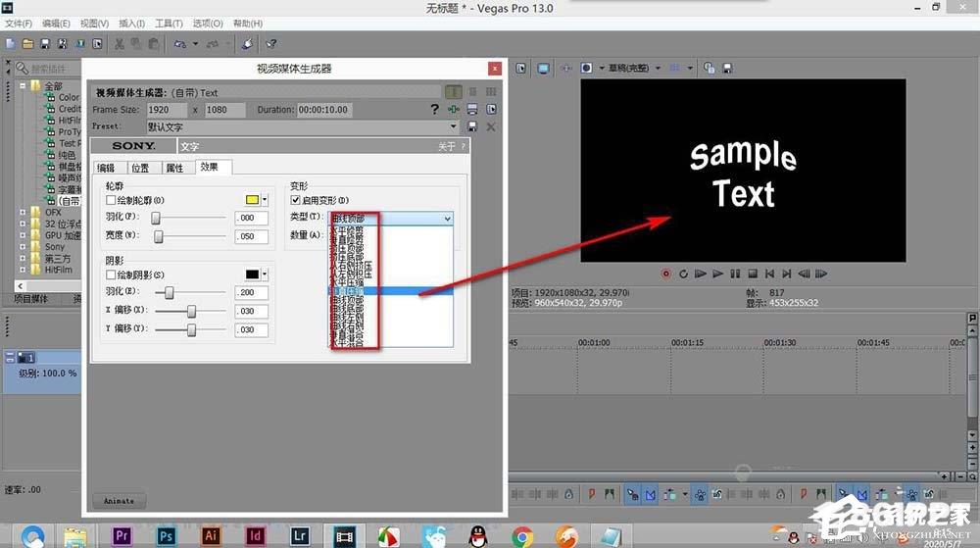
Task: Stop the preview playback
Action: pyautogui.click(x=753, y=274)
